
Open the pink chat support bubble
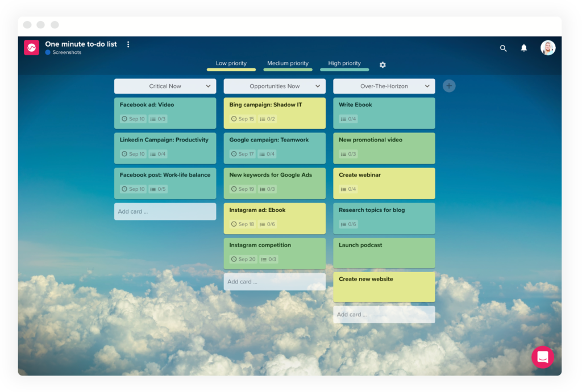(542, 357)
